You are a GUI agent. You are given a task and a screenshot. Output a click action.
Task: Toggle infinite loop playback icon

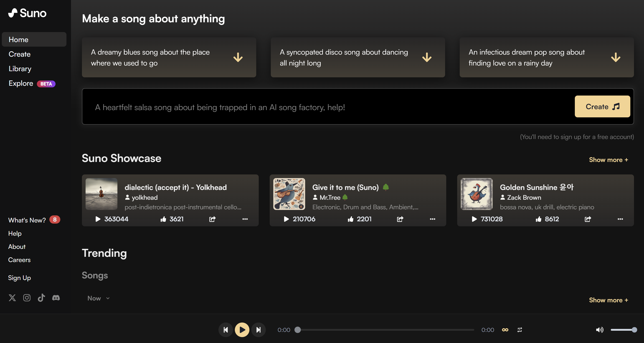click(x=505, y=330)
